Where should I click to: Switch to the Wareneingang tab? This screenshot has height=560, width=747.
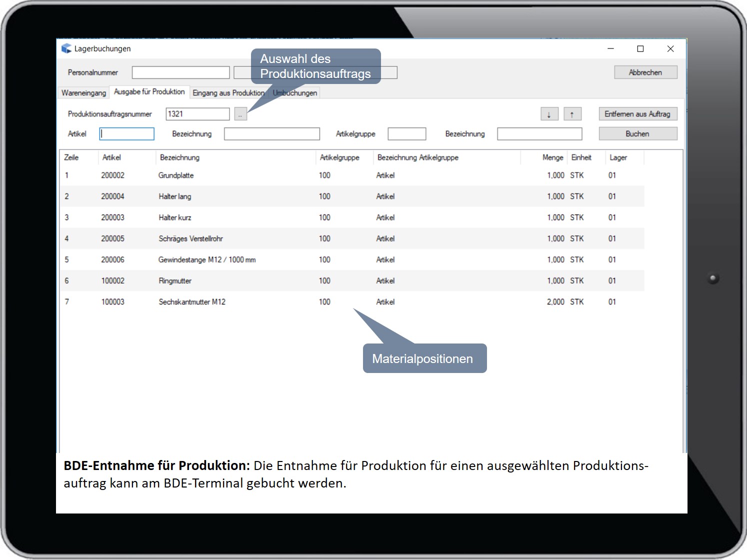(83, 93)
